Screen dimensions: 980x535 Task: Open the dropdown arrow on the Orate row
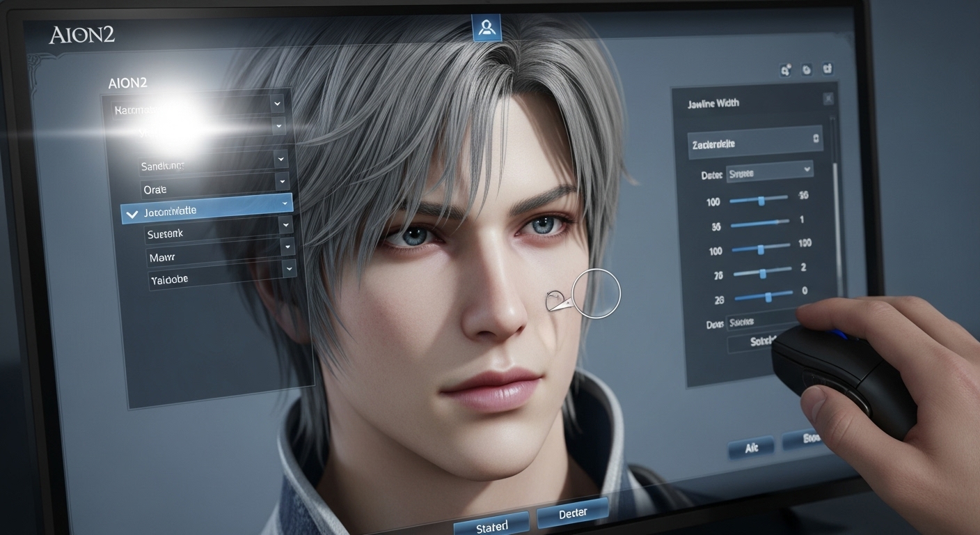[282, 182]
